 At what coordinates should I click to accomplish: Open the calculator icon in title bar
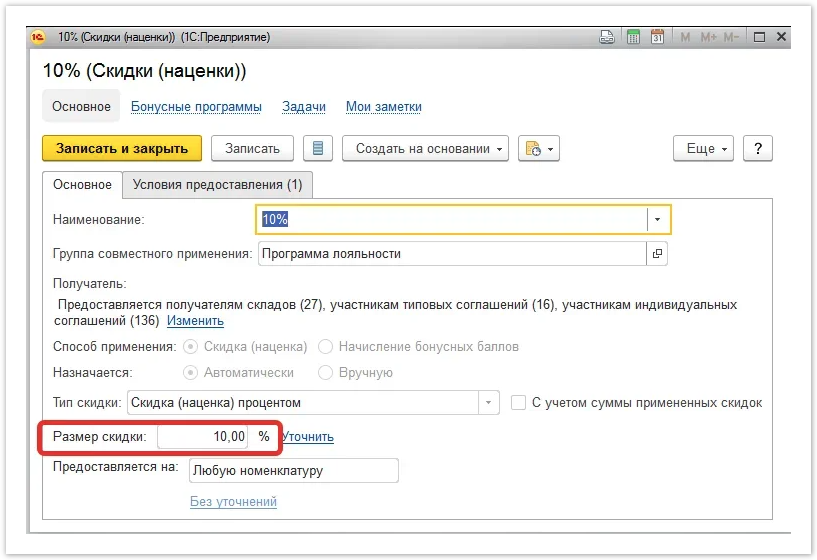(633, 37)
